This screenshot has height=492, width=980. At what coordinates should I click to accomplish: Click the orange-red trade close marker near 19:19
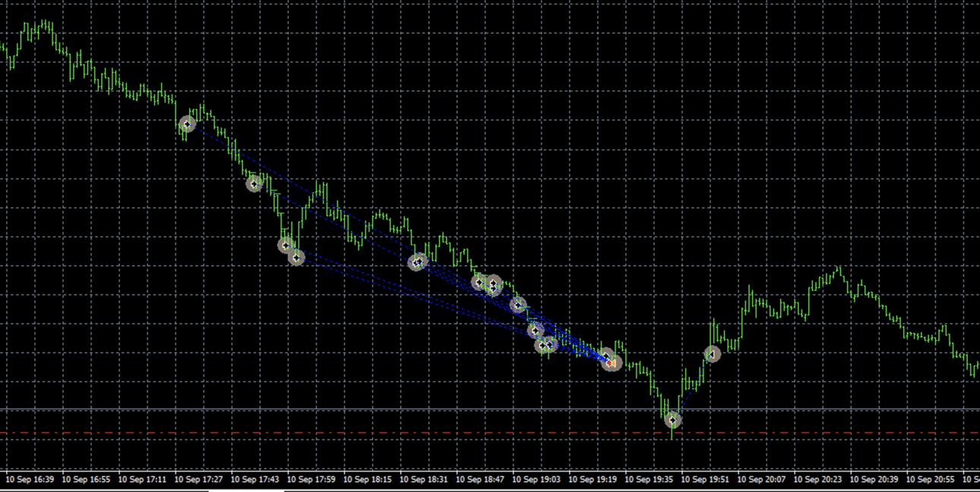point(612,363)
